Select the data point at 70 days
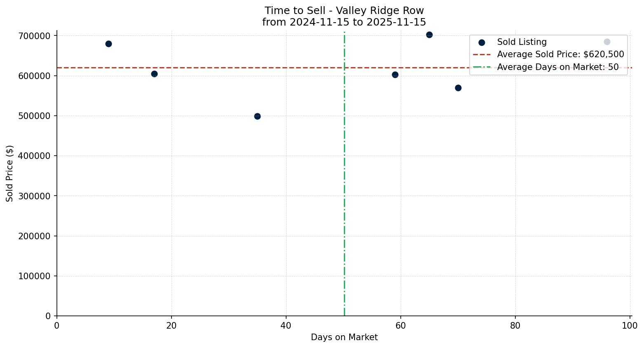Screen dimensions: 644x348 [458, 88]
